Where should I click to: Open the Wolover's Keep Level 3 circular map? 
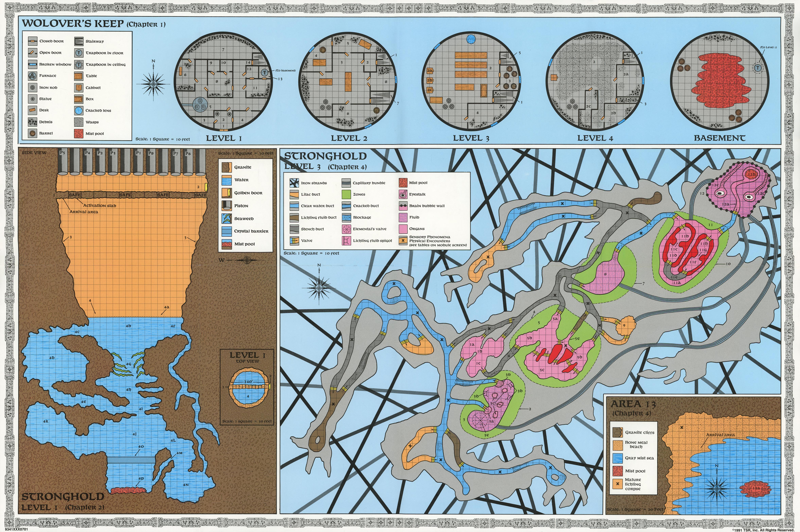(471, 82)
